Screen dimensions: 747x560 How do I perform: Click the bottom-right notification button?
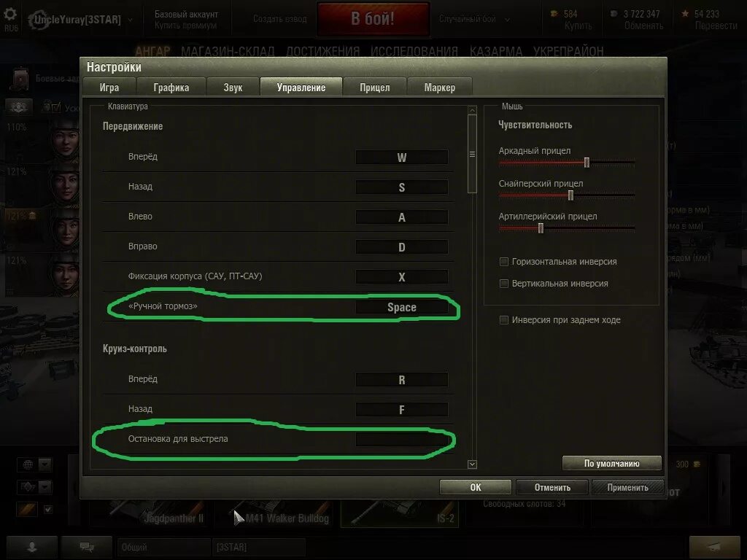[715, 547]
